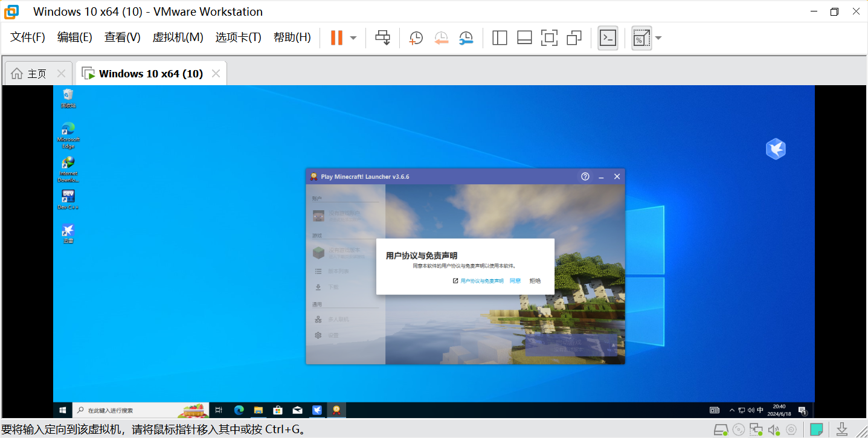Click 同意 to accept the user agreement
Image resolution: width=868 pixels, height=438 pixels.
[515, 281]
